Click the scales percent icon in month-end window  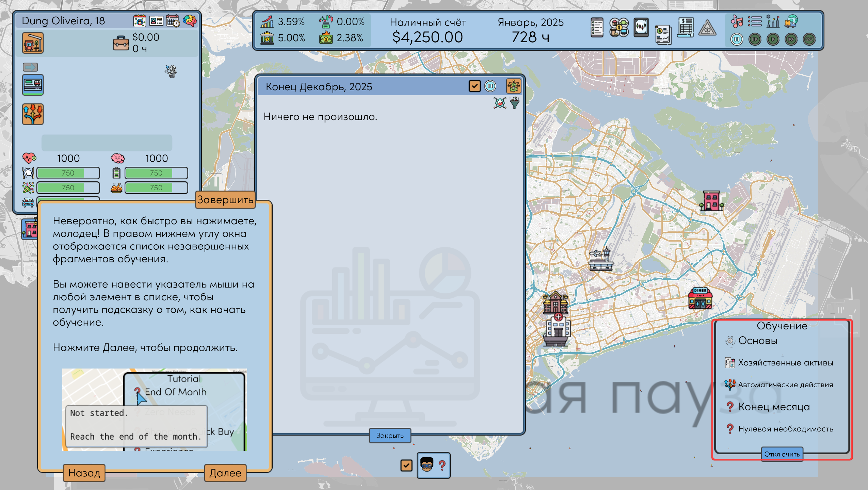click(513, 86)
